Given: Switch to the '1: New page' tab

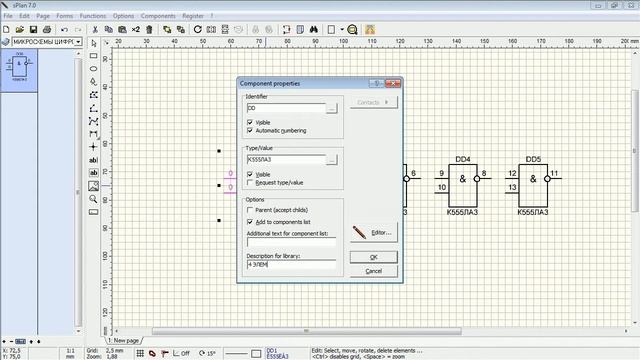Looking at the screenshot, I should 124,340.
